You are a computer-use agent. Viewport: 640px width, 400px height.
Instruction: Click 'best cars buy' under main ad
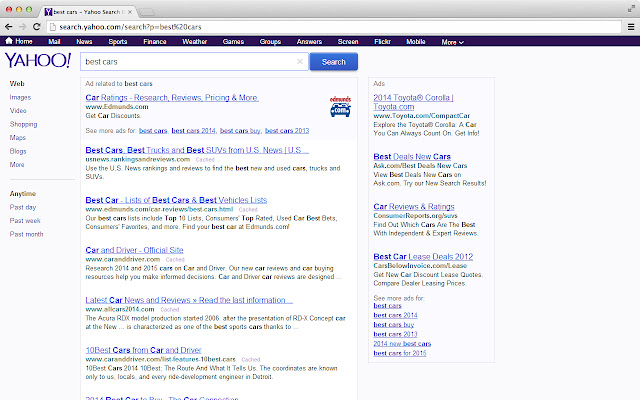tap(240, 131)
